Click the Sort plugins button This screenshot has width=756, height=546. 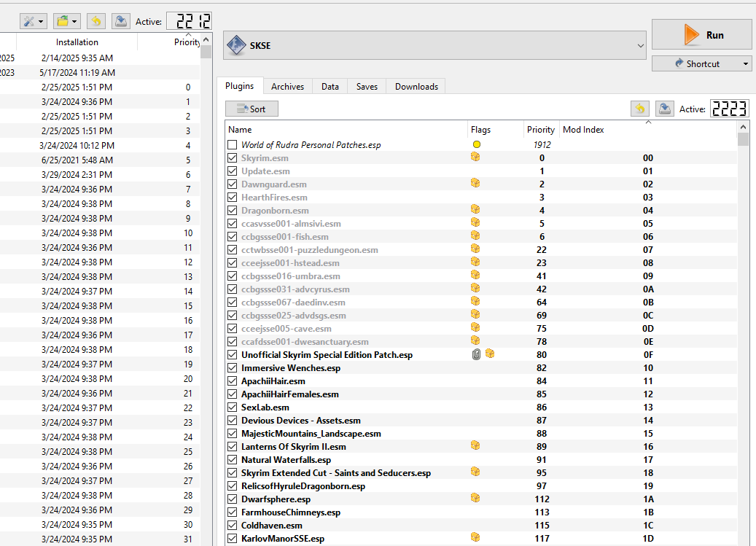tap(252, 109)
